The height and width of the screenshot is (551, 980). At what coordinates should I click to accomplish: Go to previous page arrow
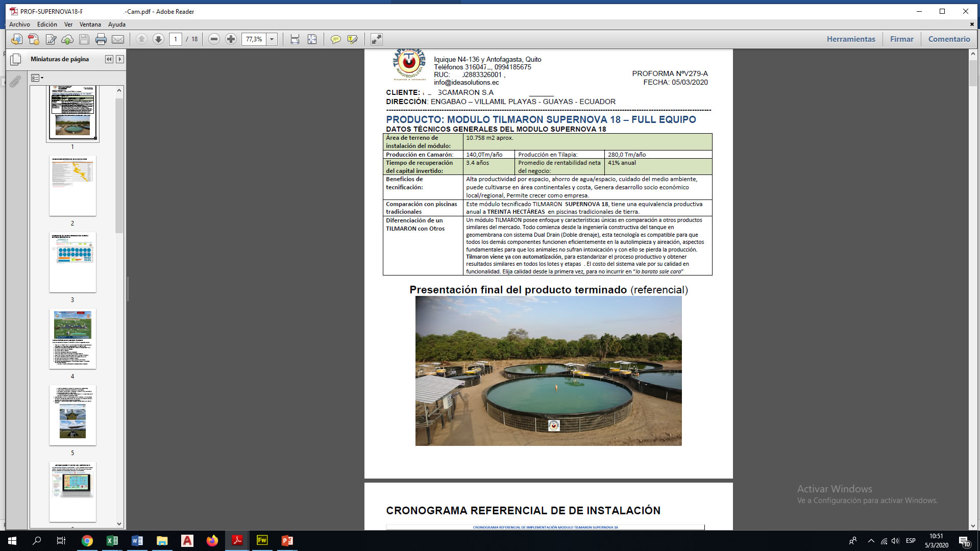142,39
